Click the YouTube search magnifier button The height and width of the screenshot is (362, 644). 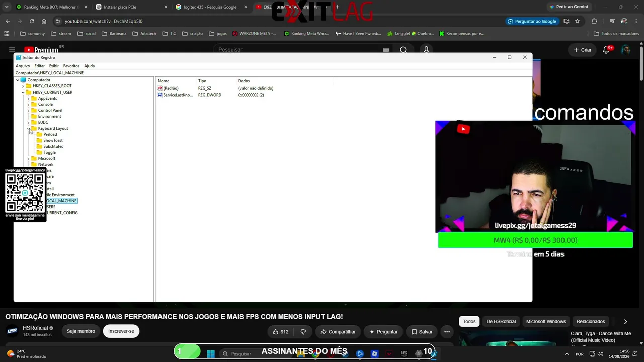(x=403, y=50)
